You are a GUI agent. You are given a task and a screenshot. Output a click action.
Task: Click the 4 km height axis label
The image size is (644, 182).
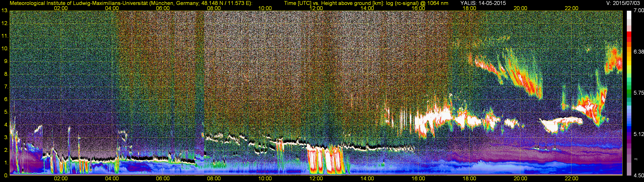pos(6,125)
